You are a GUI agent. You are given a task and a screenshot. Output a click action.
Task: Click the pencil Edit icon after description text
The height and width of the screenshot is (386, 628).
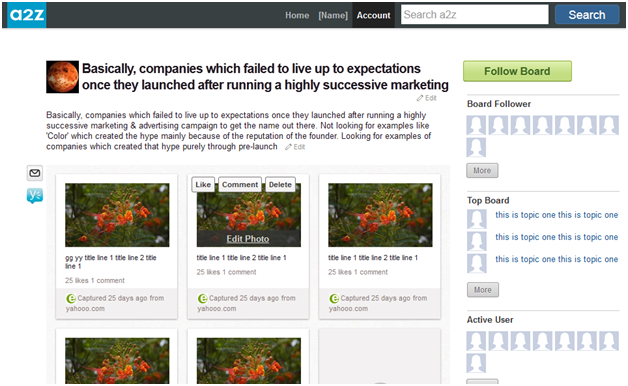288,147
